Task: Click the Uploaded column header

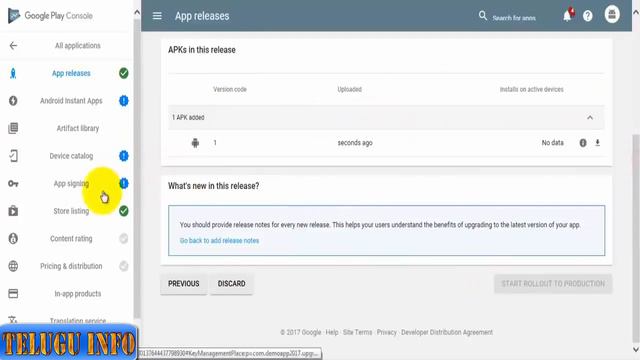Action: click(x=349, y=89)
